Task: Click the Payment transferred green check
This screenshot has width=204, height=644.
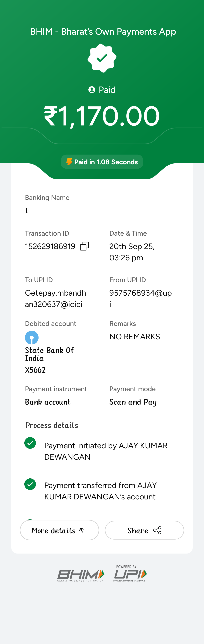Action: (30, 484)
